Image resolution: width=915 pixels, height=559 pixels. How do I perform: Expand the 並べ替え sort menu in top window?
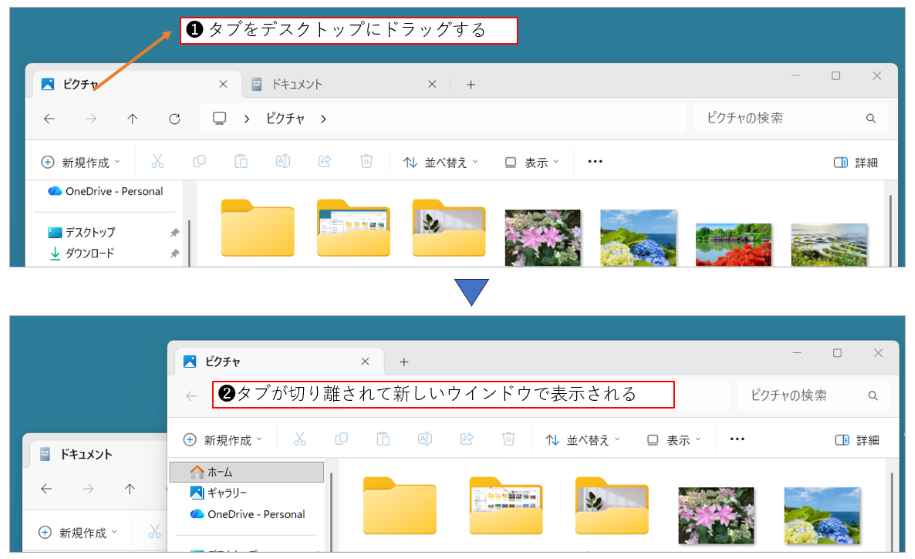[440, 162]
